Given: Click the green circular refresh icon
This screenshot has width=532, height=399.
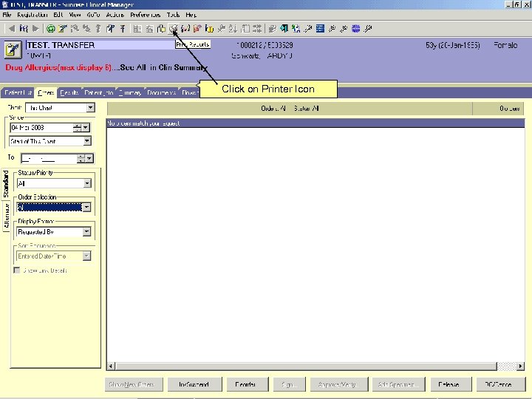Looking at the screenshot, I should (51, 29).
